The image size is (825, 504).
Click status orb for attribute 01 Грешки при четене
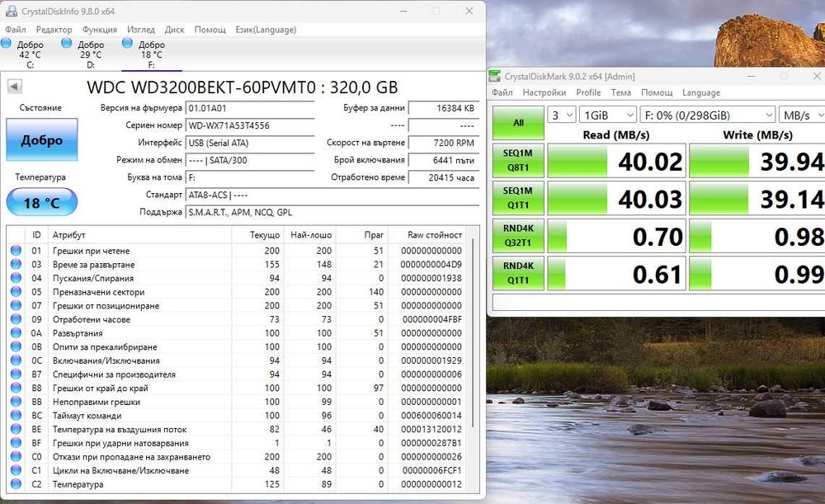click(x=16, y=251)
